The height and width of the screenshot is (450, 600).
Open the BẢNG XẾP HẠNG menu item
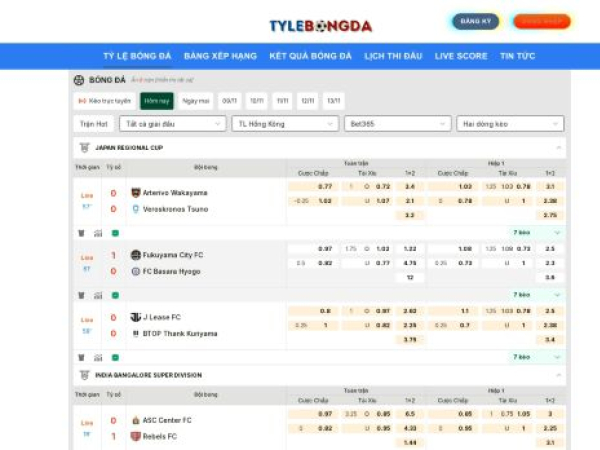coord(220,56)
